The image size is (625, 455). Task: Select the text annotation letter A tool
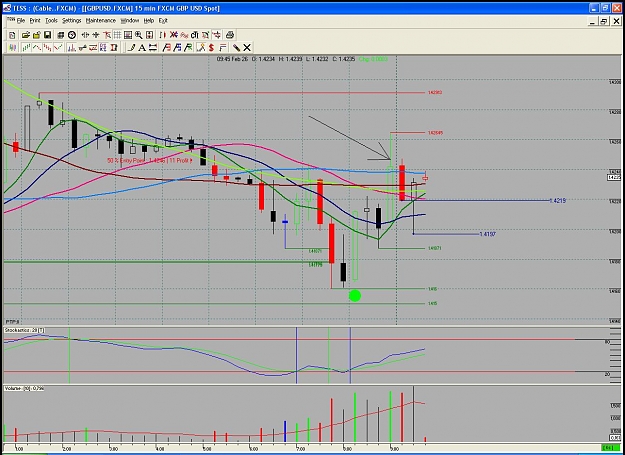tap(142, 48)
